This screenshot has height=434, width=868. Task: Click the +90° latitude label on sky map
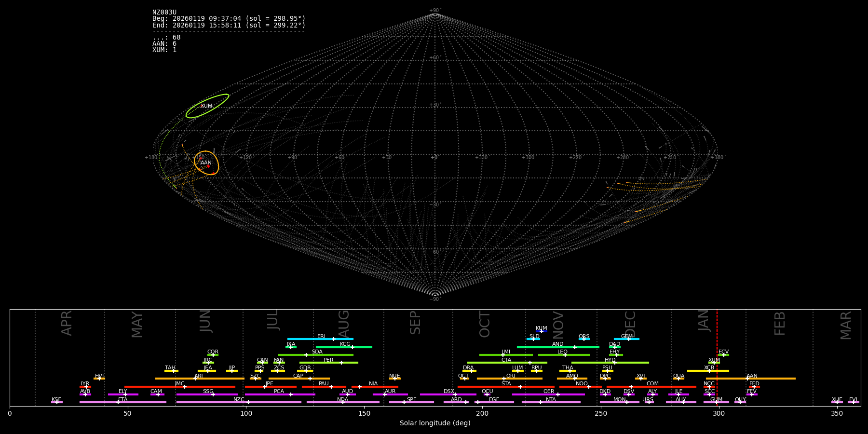(434, 11)
